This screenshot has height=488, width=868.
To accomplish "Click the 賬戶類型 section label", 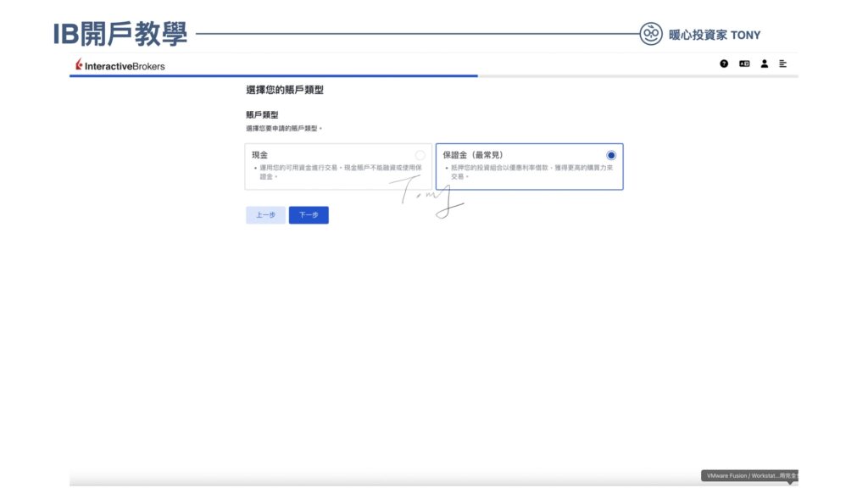I will tap(262, 114).
